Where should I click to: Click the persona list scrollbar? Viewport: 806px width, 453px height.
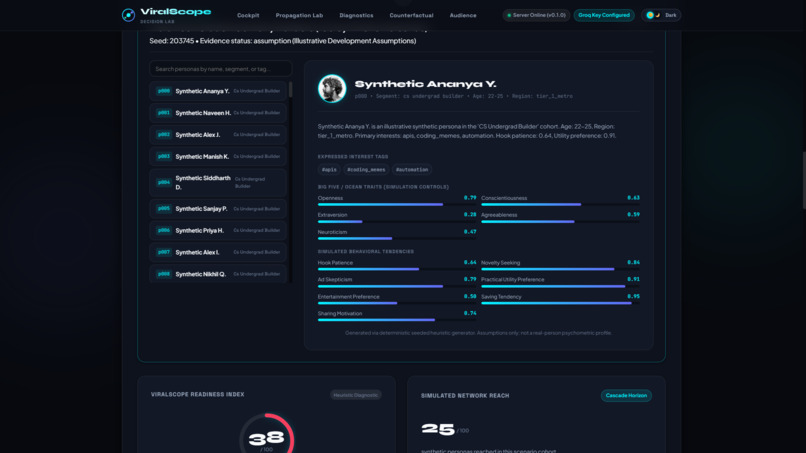point(290,89)
